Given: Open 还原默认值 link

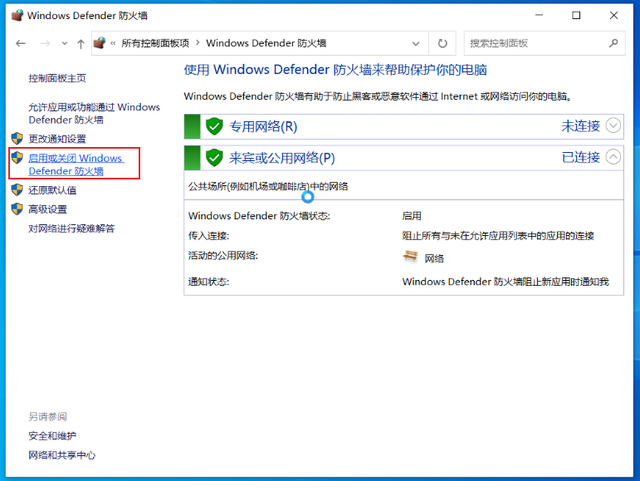Looking at the screenshot, I should click(52, 190).
